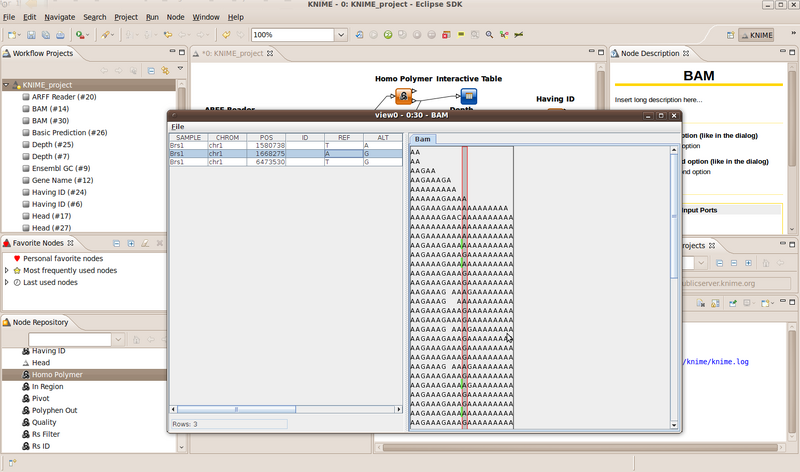The image size is (800, 472).
Task: Click the zoom-in magnifier toolbar icon
Action: tap(488, 34)
